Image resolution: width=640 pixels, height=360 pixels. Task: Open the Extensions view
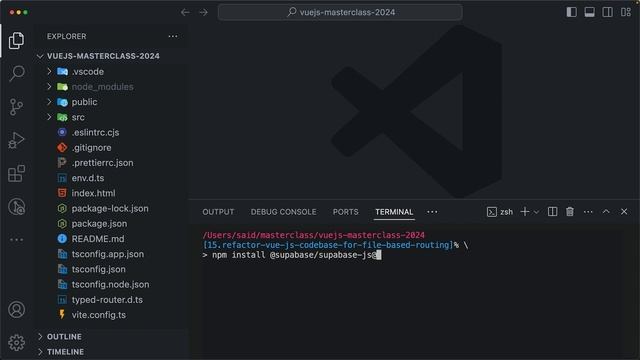click(16, 173)
